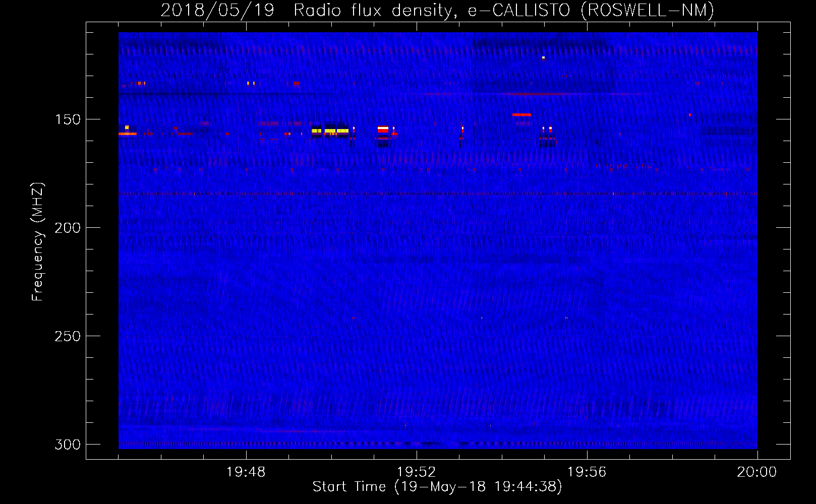
Task: Click the 200 frequency tick label
Action: click(68, 228)
